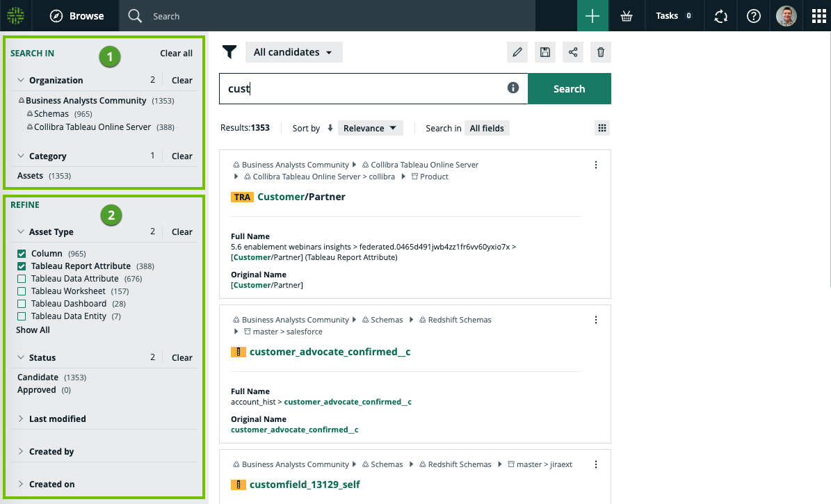Open the apps grid menu icon

tap(814, 16)
